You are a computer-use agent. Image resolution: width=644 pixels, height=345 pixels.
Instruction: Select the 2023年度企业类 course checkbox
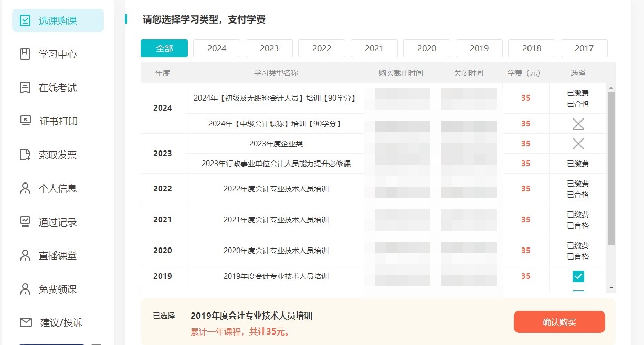(578, 144)
